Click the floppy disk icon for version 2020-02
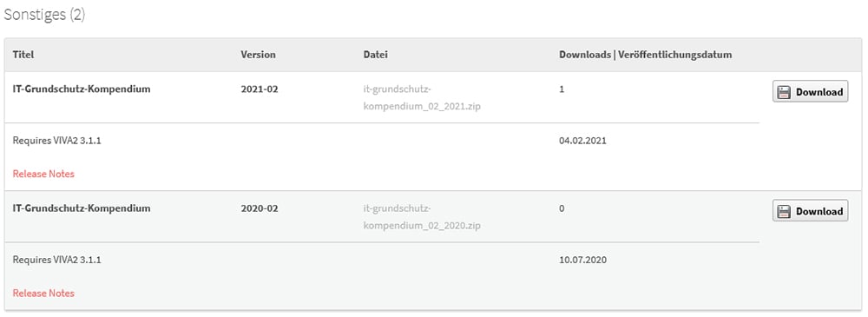Viewport: 868px width, 317px height. (x=784, y=211)
